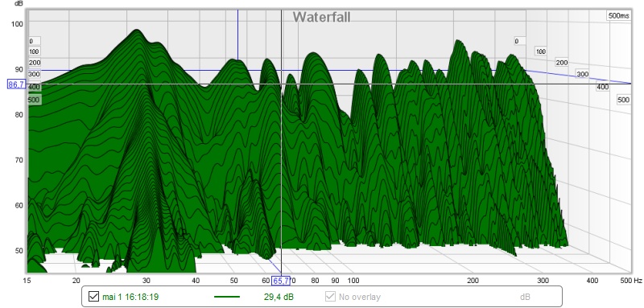Screen dimensions: 644x308
Task: Click the dB unit label in legend
Action: (x=525, y=297)
